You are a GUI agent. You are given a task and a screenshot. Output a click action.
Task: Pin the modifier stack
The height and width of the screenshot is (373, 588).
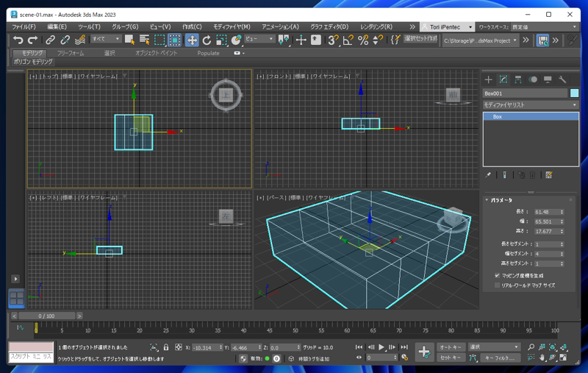(488, 175)
